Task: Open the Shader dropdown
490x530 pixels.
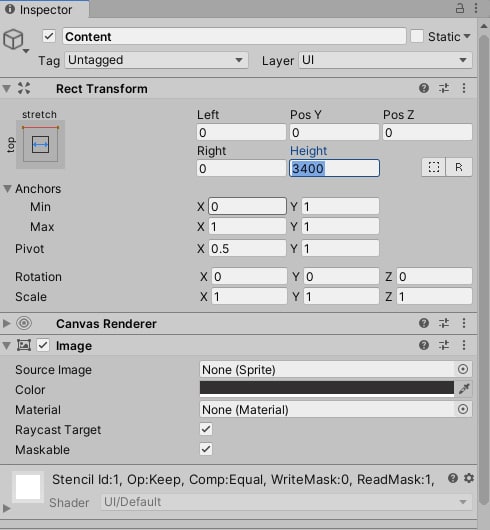Action: tap(286, 502)
